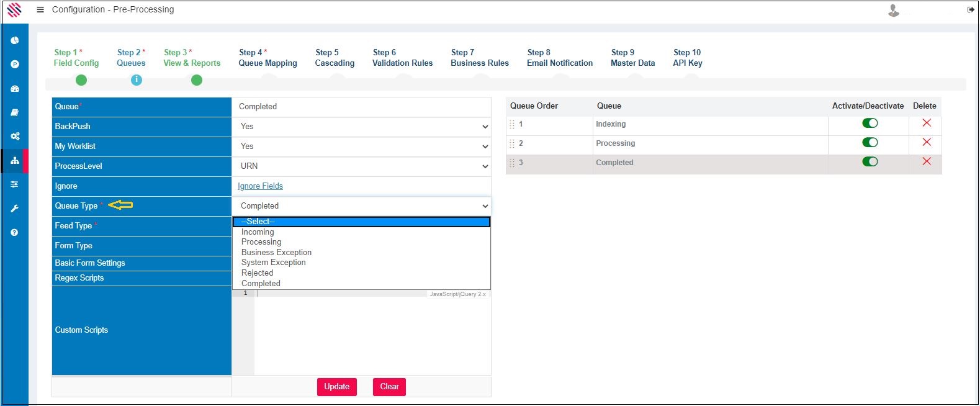
Task: Click into the Queue name input field
Action: [x=361, y=107]
